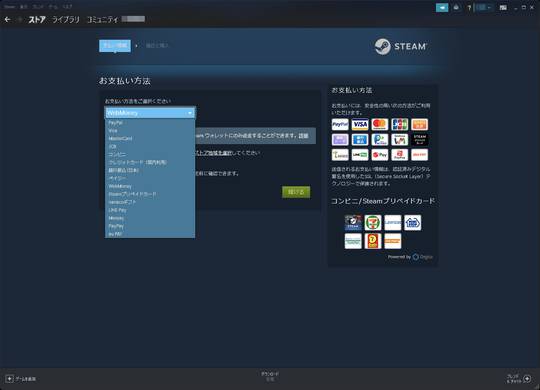
Task: Choose MasterCard option in dropdown
Action: coord(120,138)
